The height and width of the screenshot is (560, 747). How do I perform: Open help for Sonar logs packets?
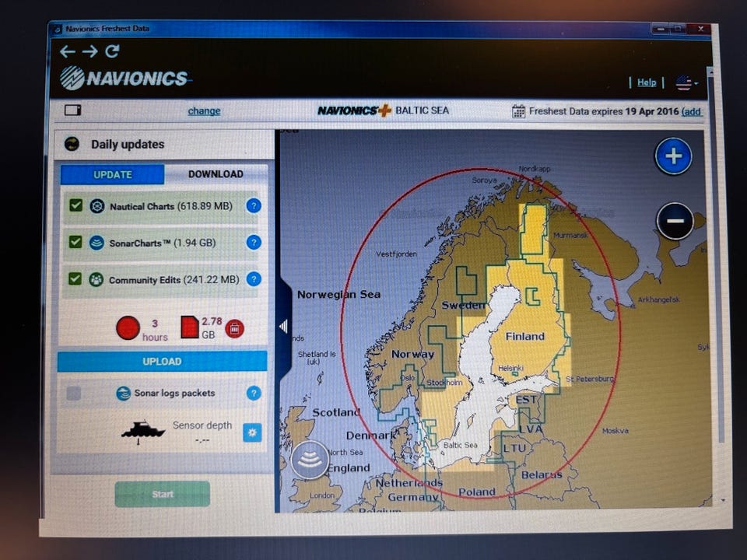point(254,394)
